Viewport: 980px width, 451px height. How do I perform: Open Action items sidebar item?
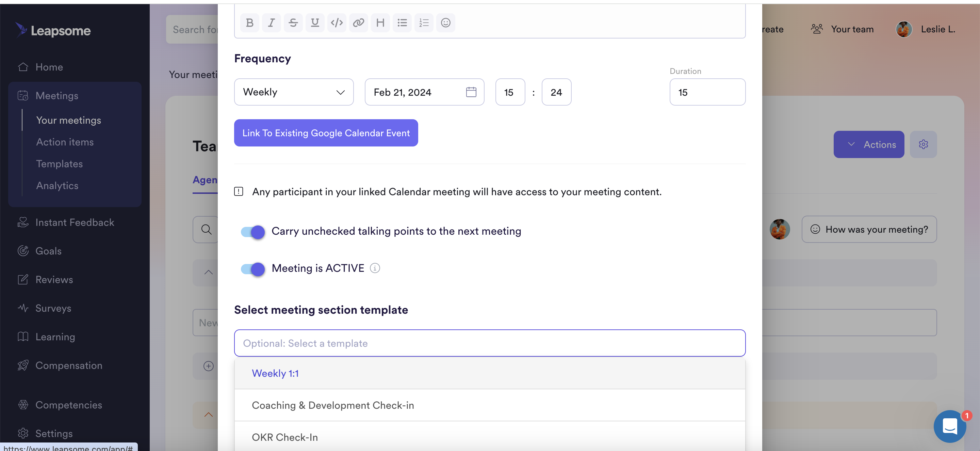point(65,142)
